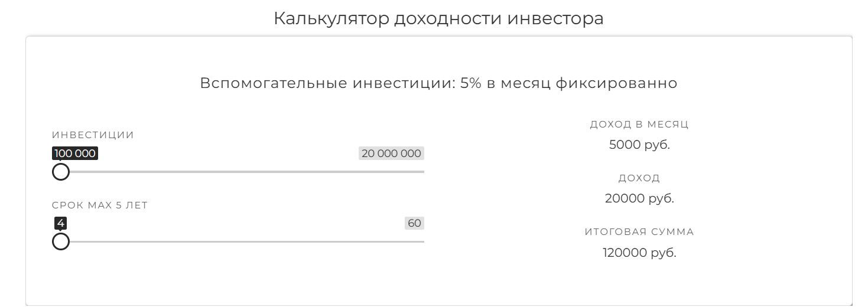Click the ИНВЕСТИЦИИ slider label
This screenshot has width=868, height=307.
point(93,135)
